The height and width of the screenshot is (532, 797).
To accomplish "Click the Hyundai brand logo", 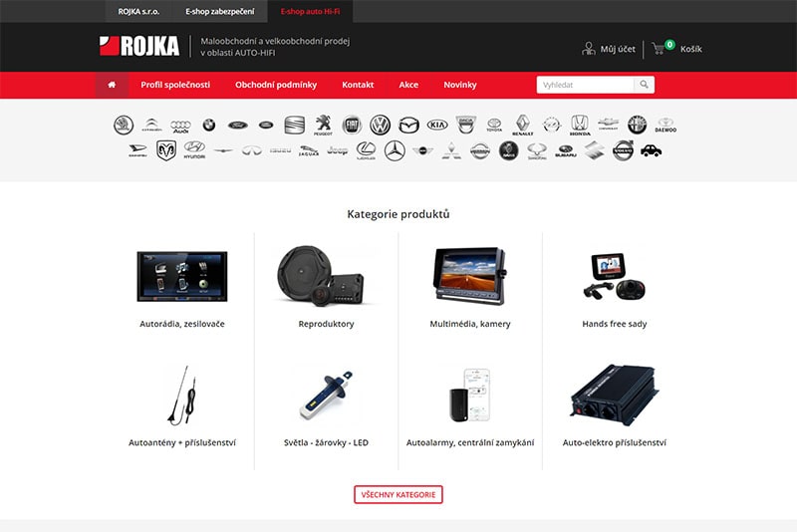I will click(x=194, y=150).
